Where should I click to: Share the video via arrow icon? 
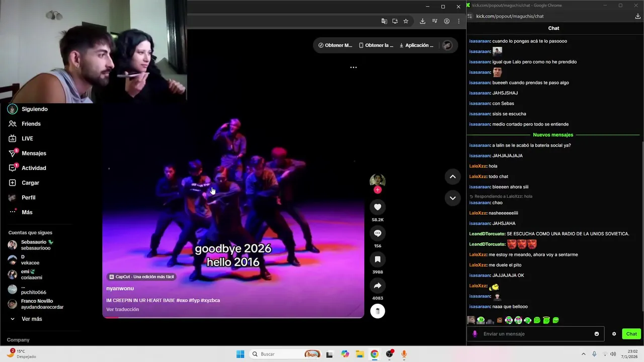377,286
